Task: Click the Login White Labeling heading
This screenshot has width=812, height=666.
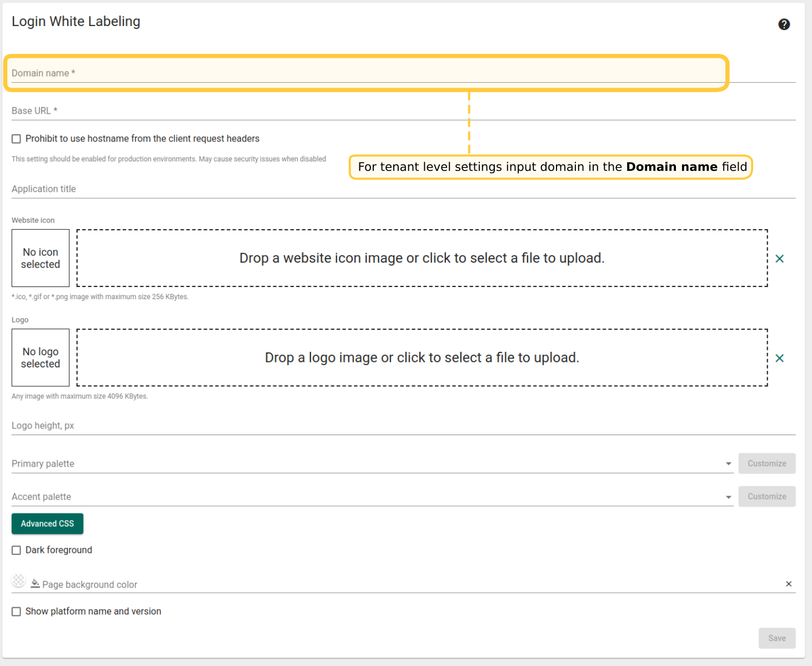Action: 76,21
